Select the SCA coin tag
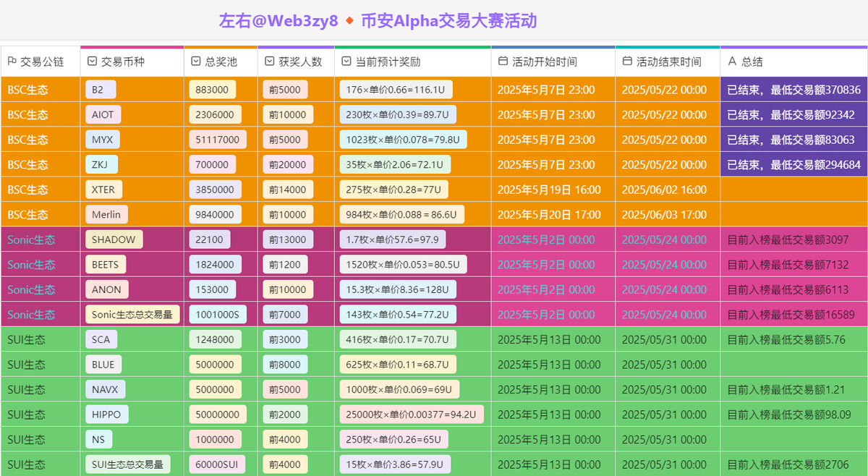Image resolution: width=868 pixels, height=476 pixels. [x=101, y=339]
